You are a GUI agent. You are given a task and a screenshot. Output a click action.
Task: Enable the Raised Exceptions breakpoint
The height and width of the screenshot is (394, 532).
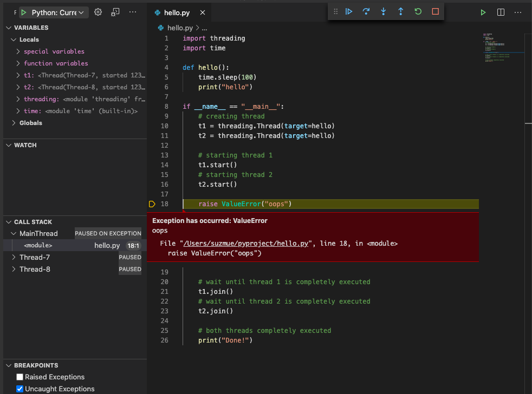[20, 377]
